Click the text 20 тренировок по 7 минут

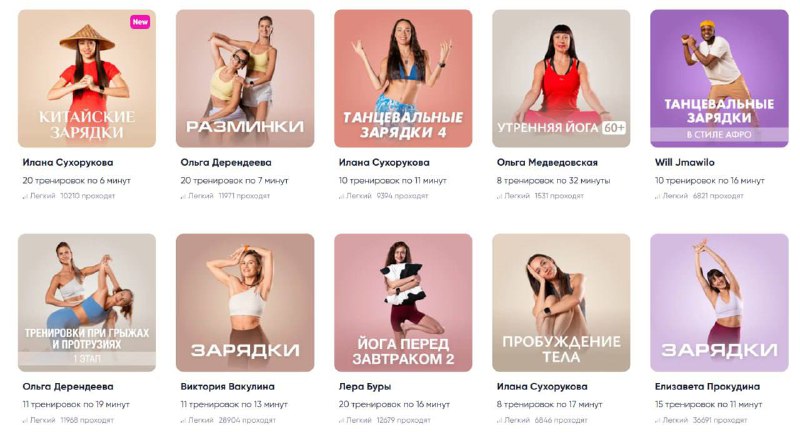[x=234, y=181]
